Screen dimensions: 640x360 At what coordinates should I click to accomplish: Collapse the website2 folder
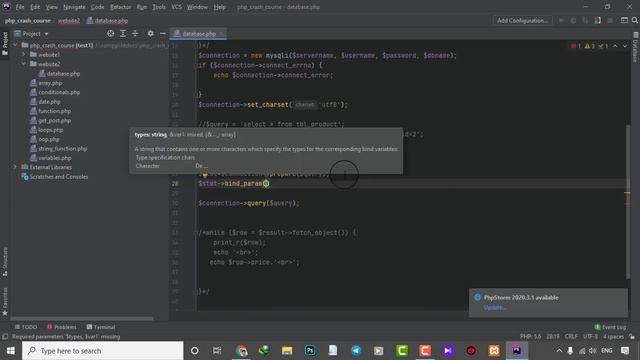24,64
